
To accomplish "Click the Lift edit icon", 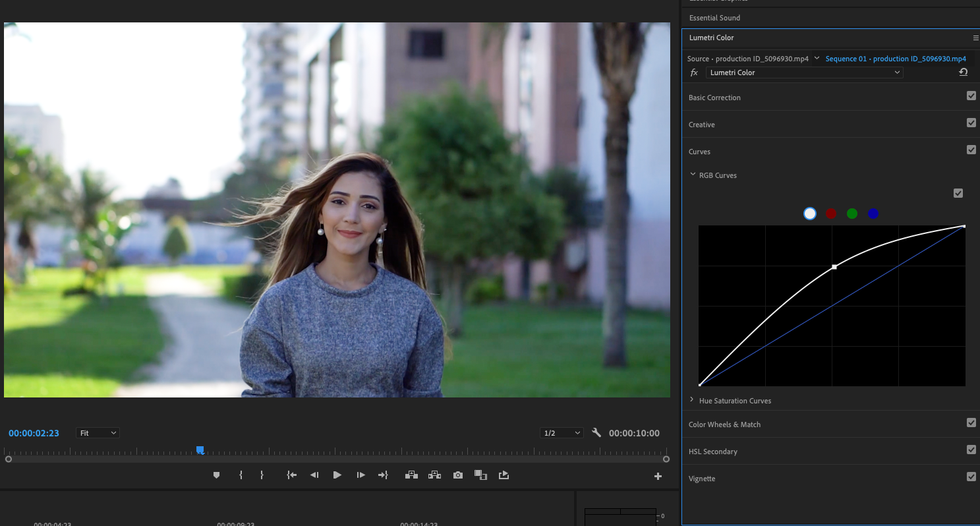I will coord(411,475).
